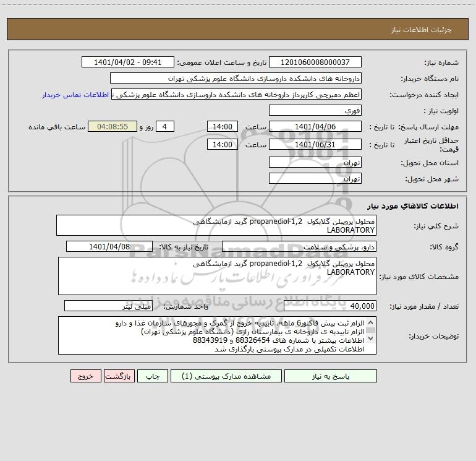
Task: Click the شماره نیاز number field
Action: coord(315,62)
